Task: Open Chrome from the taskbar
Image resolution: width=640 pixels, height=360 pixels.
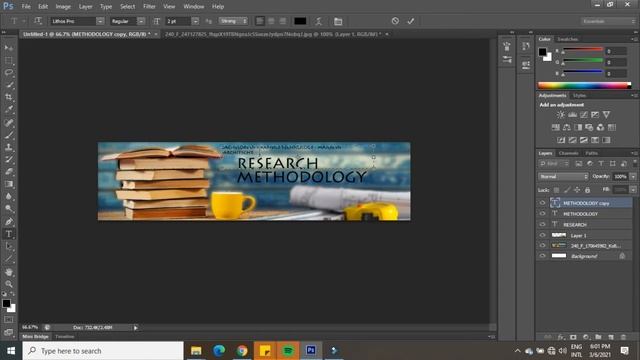Action: 242,351
